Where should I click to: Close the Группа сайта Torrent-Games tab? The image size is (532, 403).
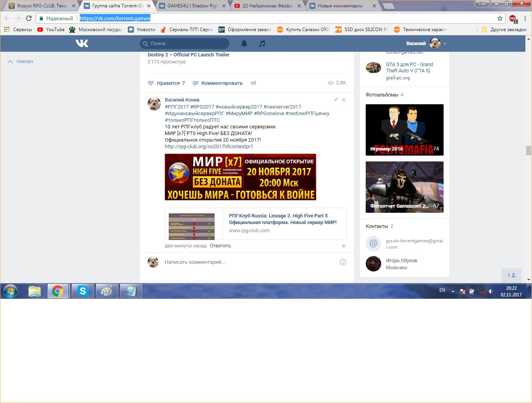148,6
